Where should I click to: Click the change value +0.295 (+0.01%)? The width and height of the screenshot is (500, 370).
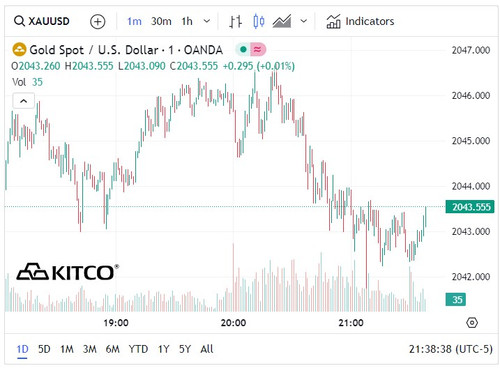point(259,66)
